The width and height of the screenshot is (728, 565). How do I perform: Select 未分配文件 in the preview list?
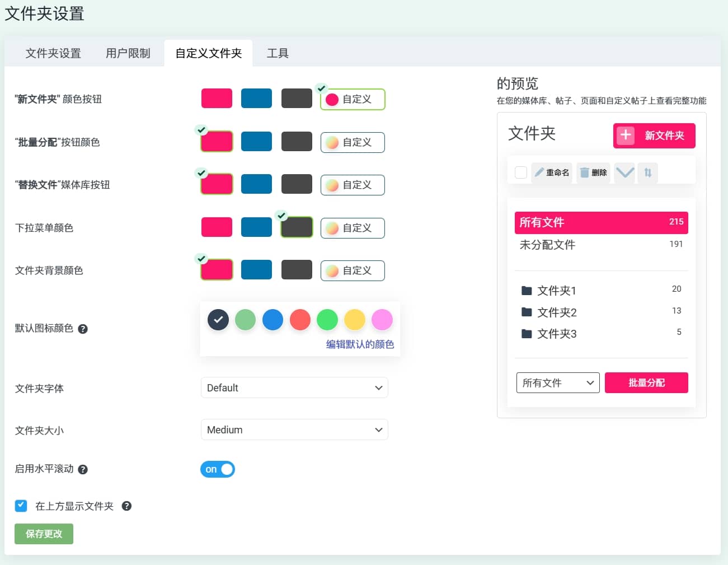tap(547, 245)
